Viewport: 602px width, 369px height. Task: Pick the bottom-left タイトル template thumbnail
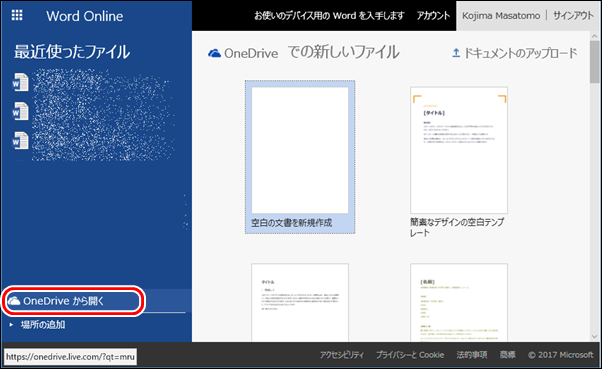tap(300, 303)
